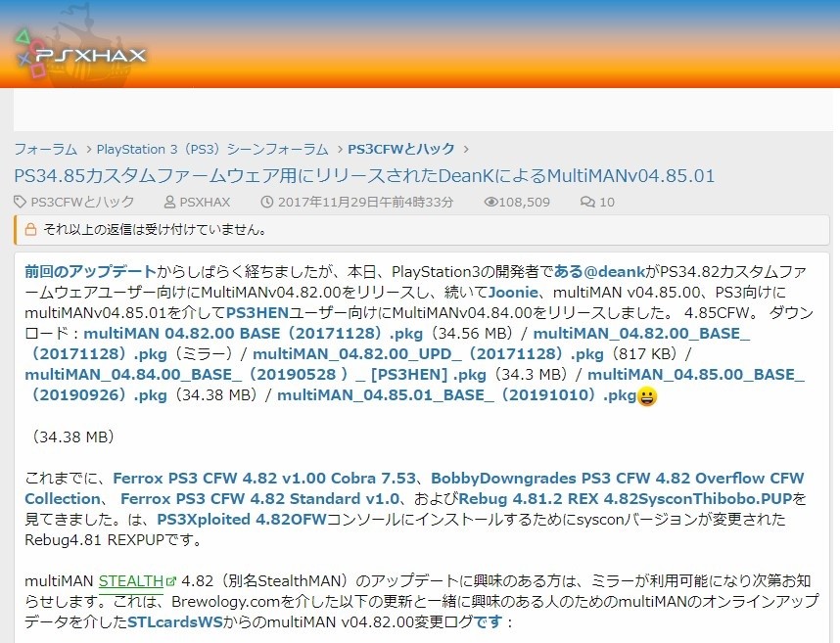Open the PS3HEN link
The height and width of the screenshot is (643, 840).
(257, 312)
